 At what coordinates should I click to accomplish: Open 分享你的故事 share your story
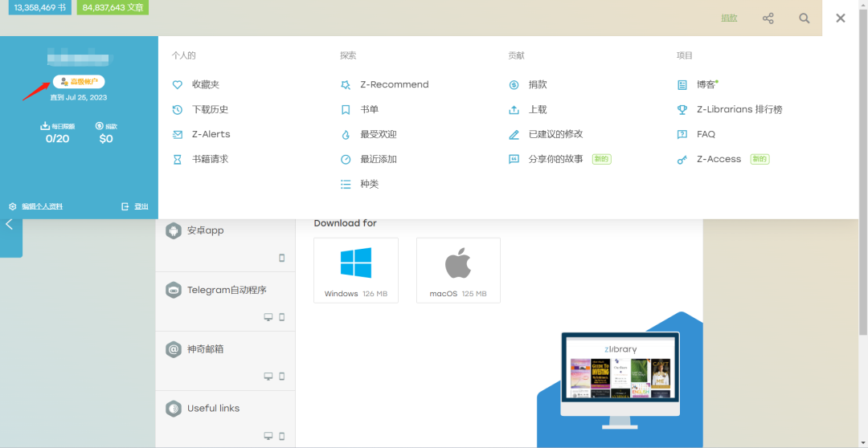[x=556, y=159]
